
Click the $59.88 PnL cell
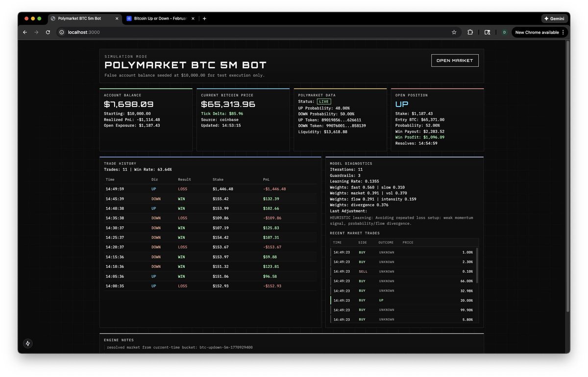(x=269, y=257)
